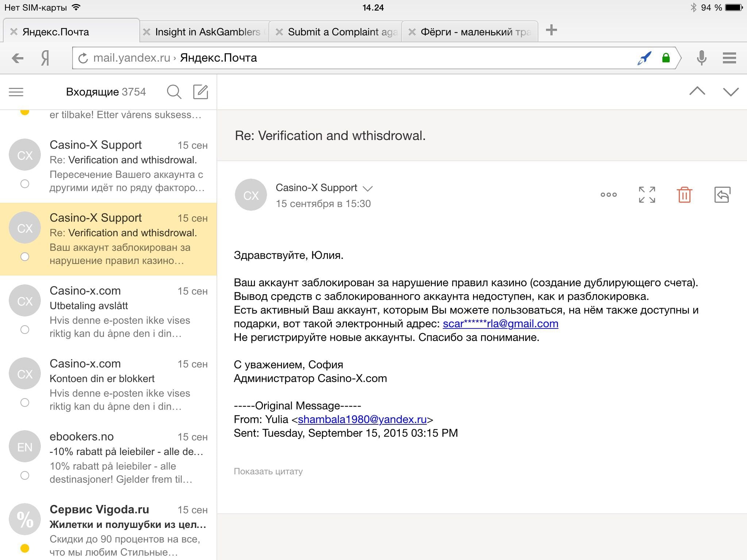The width and height of the screenshot is (747, 560).
Task: Select the highlighted Casino-X Support email circle
Action: [x=25, y=257]
